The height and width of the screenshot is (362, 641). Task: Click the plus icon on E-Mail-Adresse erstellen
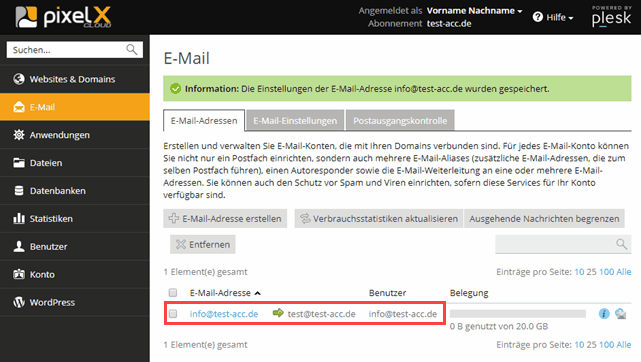pos(174,219)
